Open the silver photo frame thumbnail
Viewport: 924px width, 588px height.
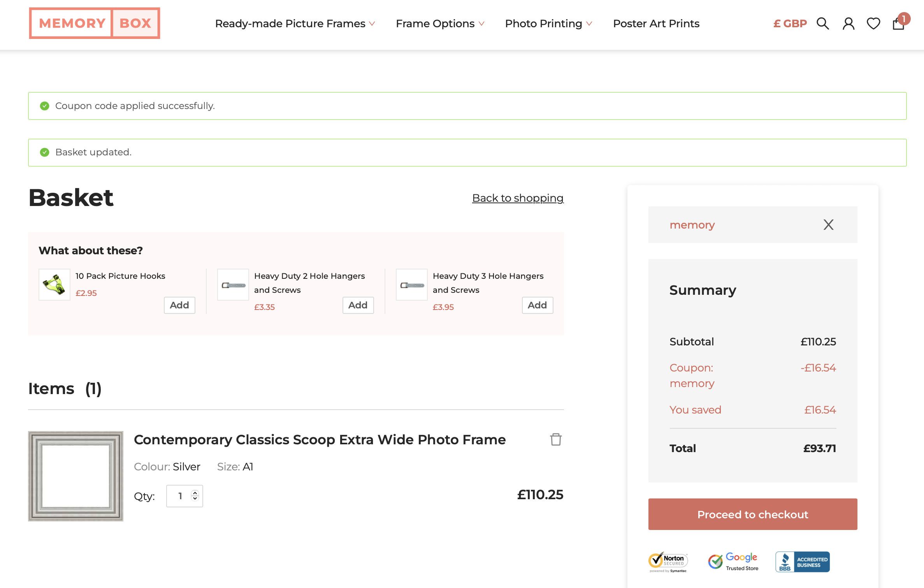pyautogui.click(x=76, y=476)
